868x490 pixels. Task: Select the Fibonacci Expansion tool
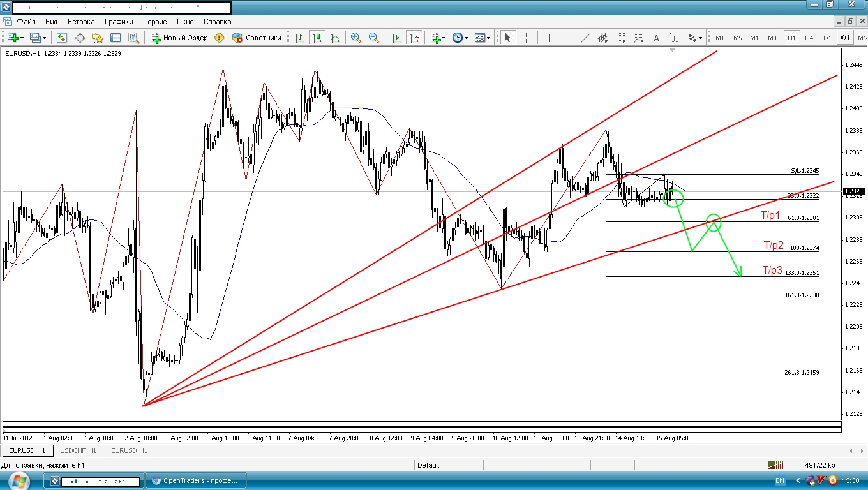pyautogui.click(x=638, y=38)
